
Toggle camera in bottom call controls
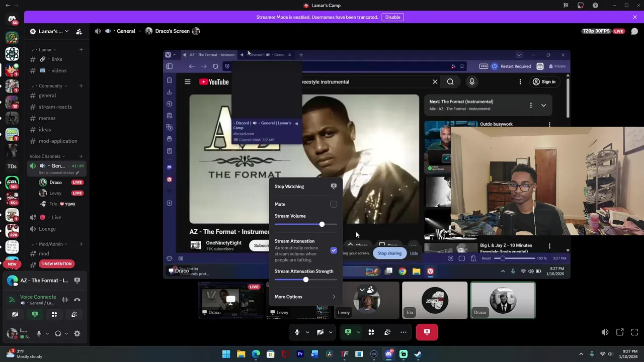tap(320, 332)
